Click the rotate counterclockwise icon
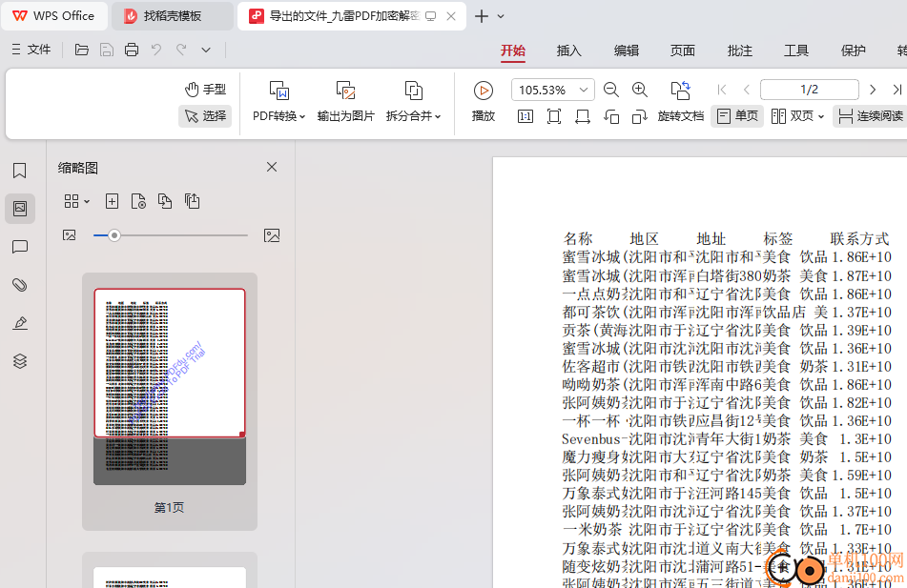This screenshot has height=588, width=907. [611, 117]
